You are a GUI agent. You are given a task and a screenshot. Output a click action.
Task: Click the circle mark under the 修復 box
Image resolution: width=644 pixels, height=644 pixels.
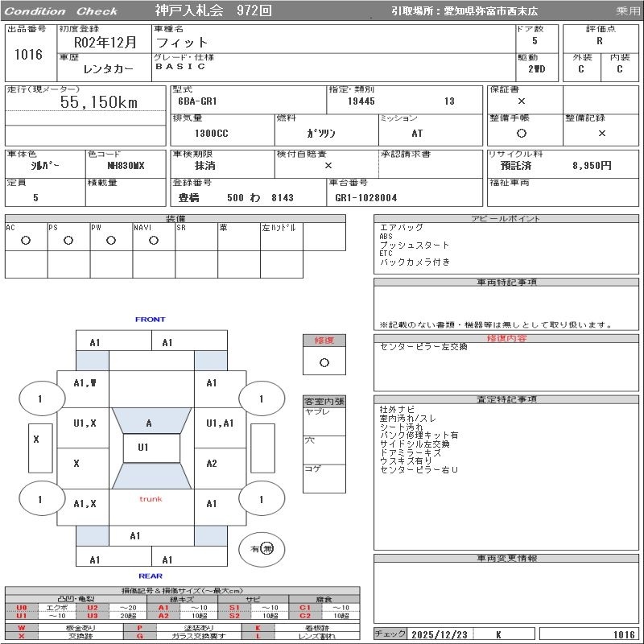pos(324,362)
